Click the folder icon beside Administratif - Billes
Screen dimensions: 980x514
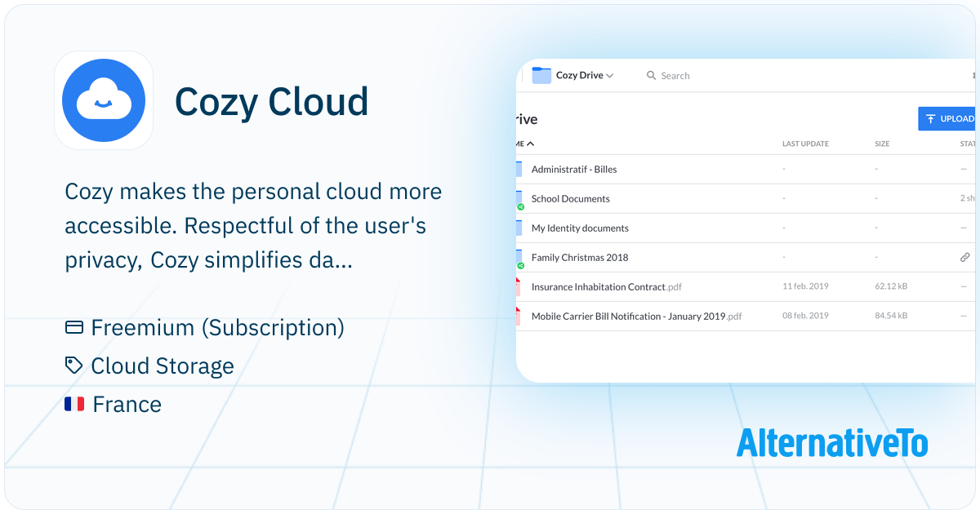[519, 169]
